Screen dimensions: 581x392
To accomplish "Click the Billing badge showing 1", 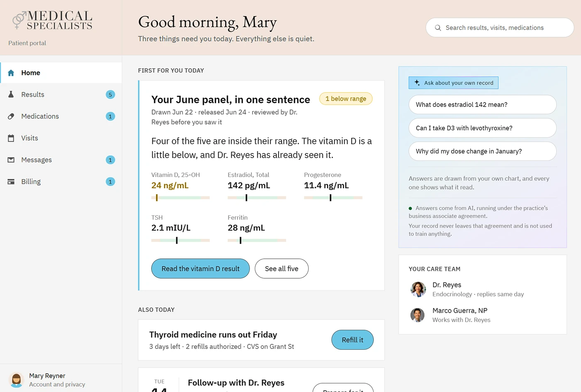I will click(x=110, y=182).
